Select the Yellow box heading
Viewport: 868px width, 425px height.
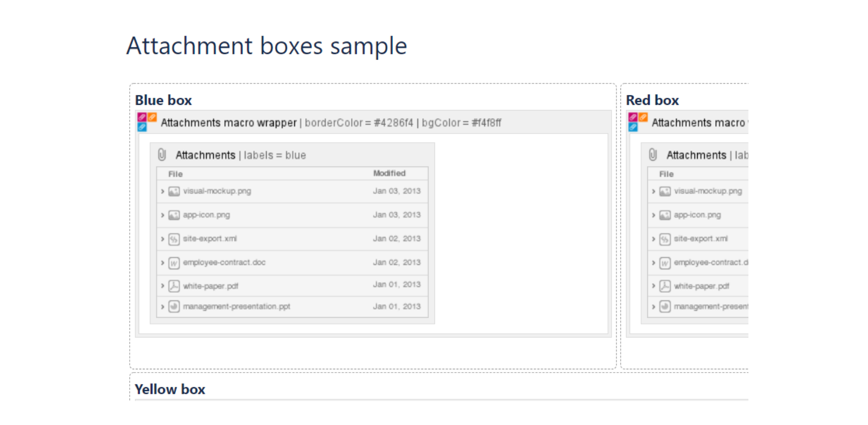pos(170,389)
